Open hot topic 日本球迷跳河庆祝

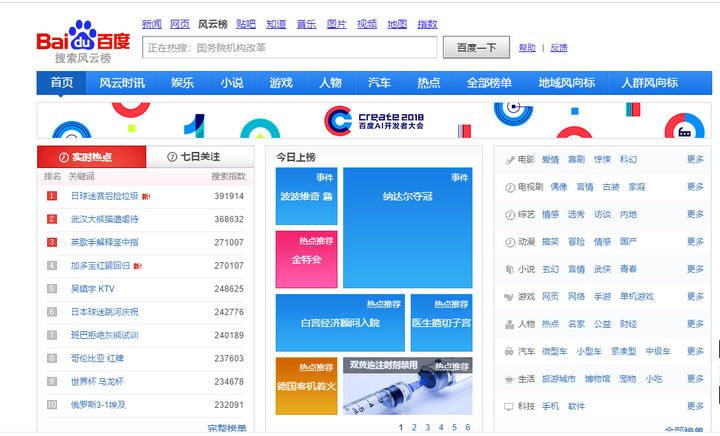point(105,312)
